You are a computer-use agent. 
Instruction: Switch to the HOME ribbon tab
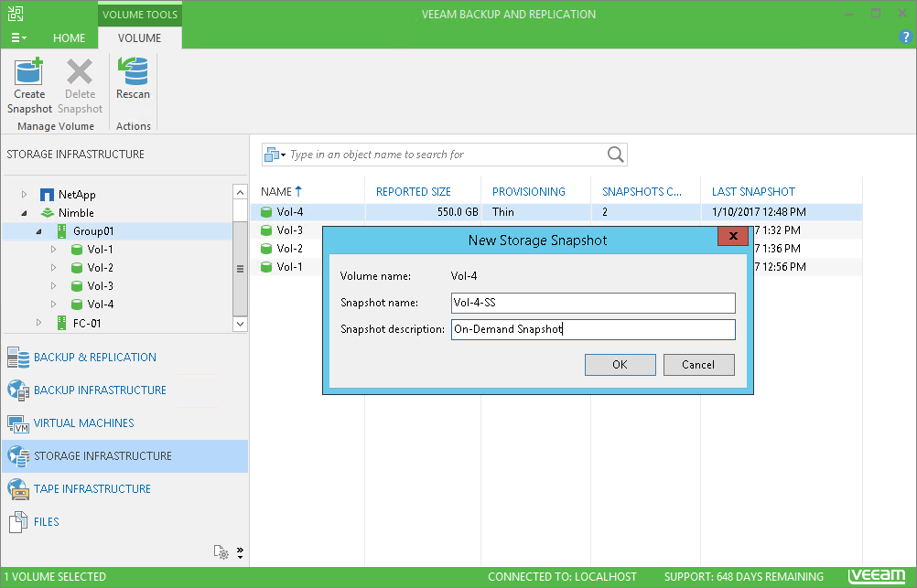(x=69, y=38)
